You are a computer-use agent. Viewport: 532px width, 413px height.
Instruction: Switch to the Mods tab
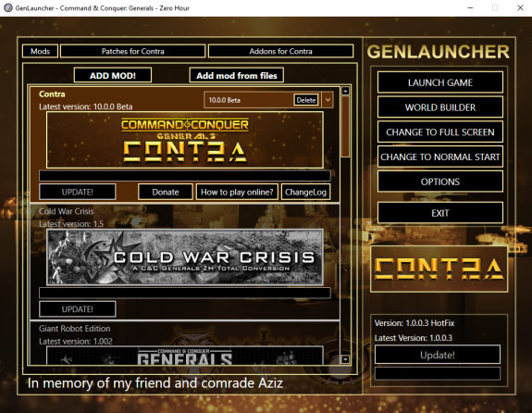[40, 51]
